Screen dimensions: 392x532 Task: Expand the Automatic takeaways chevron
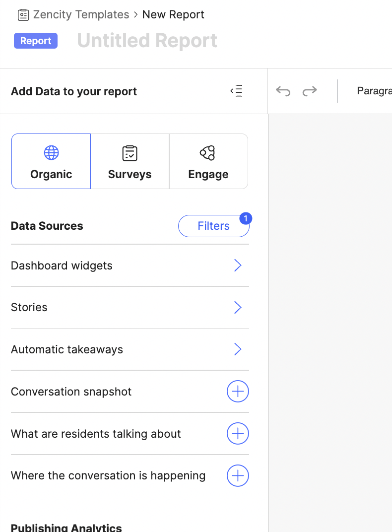238,349
